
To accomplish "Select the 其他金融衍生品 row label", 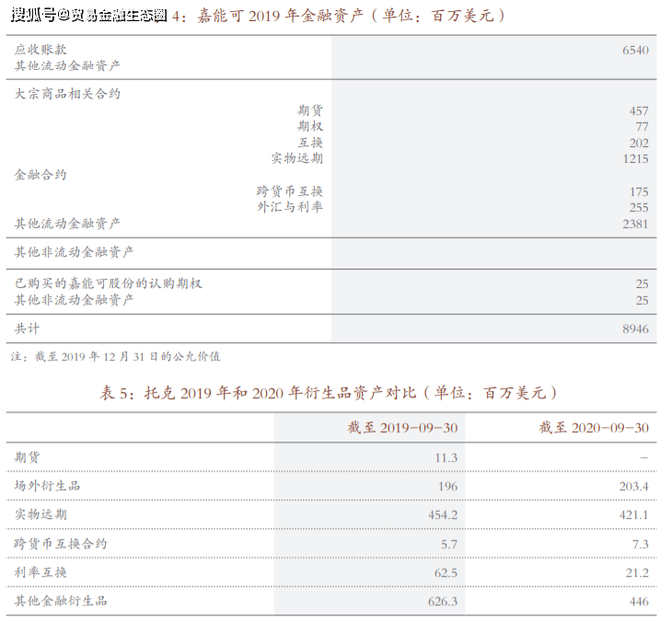I will (x=61, y=601).
